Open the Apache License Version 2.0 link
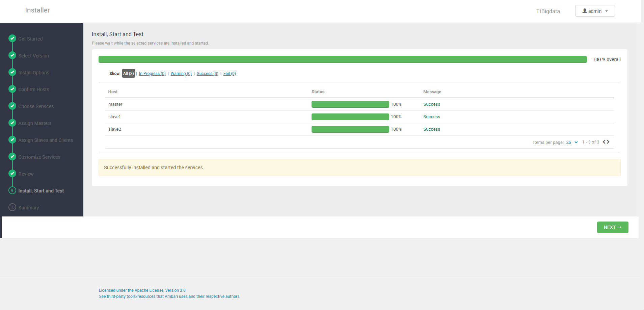This screenshot has height=310, width=644. point(142,290)
